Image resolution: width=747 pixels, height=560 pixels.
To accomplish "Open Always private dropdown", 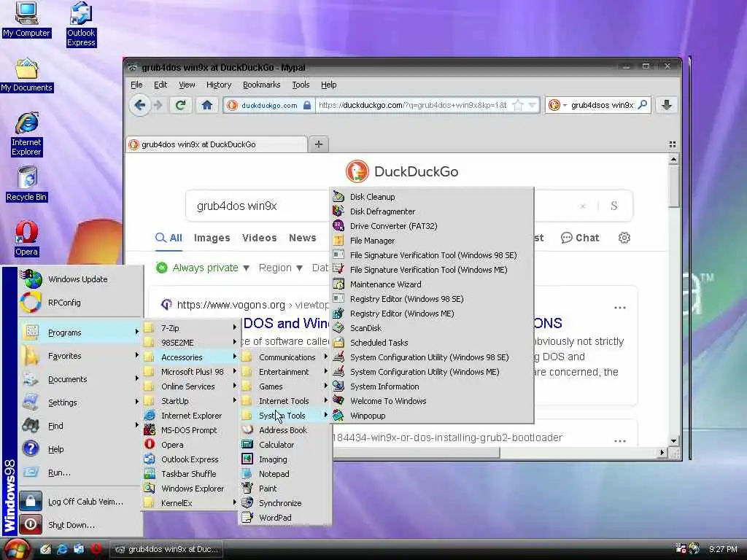I will 203,268.
